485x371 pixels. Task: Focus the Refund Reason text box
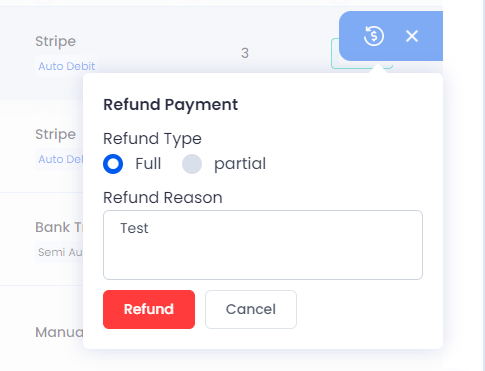tap(263, 245)
